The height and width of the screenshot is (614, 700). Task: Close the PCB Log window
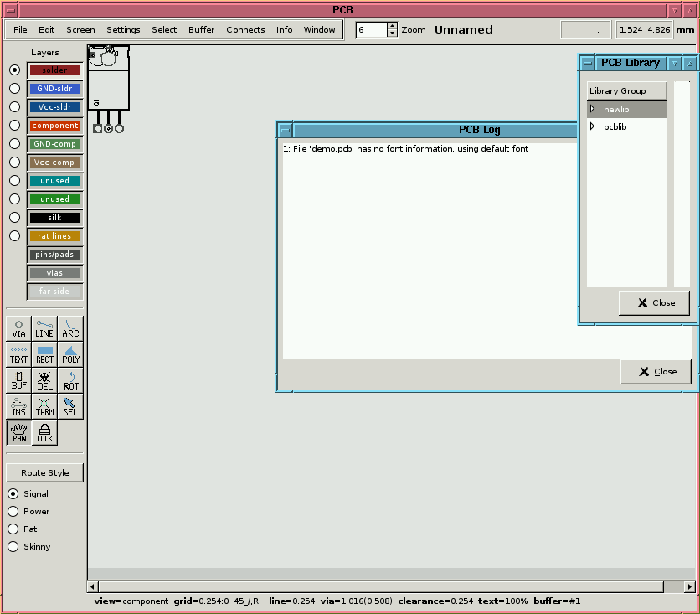click(656, 372)
